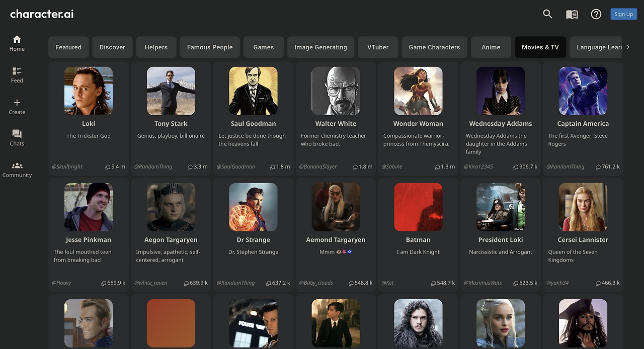Open creator @Kira12345 profile link
The height and width of the screenshot is (349, 644).
[478, 166]
